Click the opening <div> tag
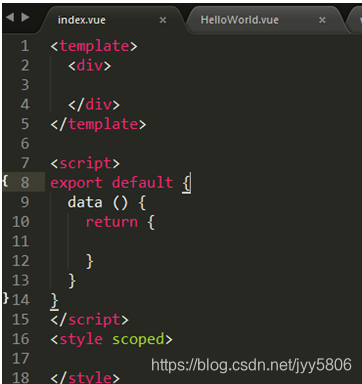This screenshot has height=384, width=362. (x=89, y=65)
